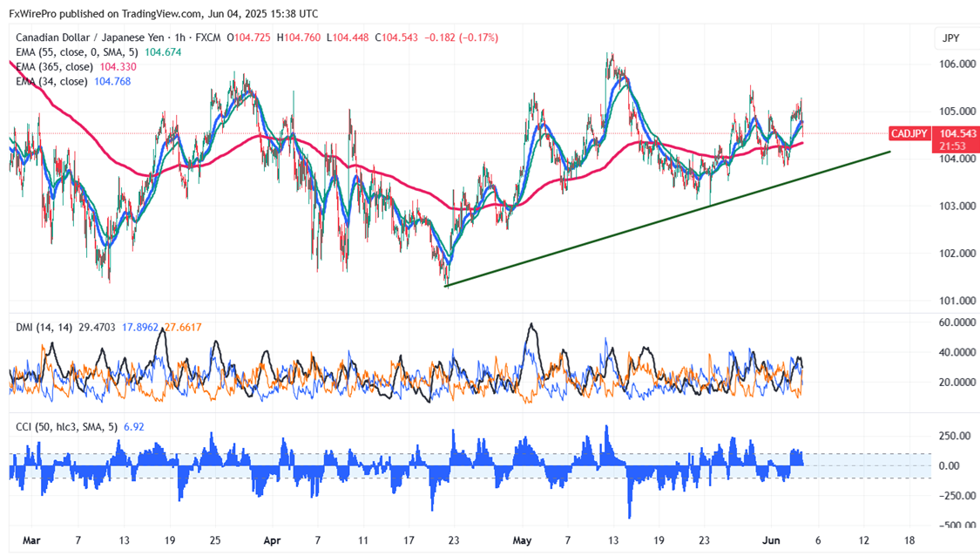Click the EMA 365 value 104.330
The height and width of the screenshot is (556, 980).
(x=118, y=66)
